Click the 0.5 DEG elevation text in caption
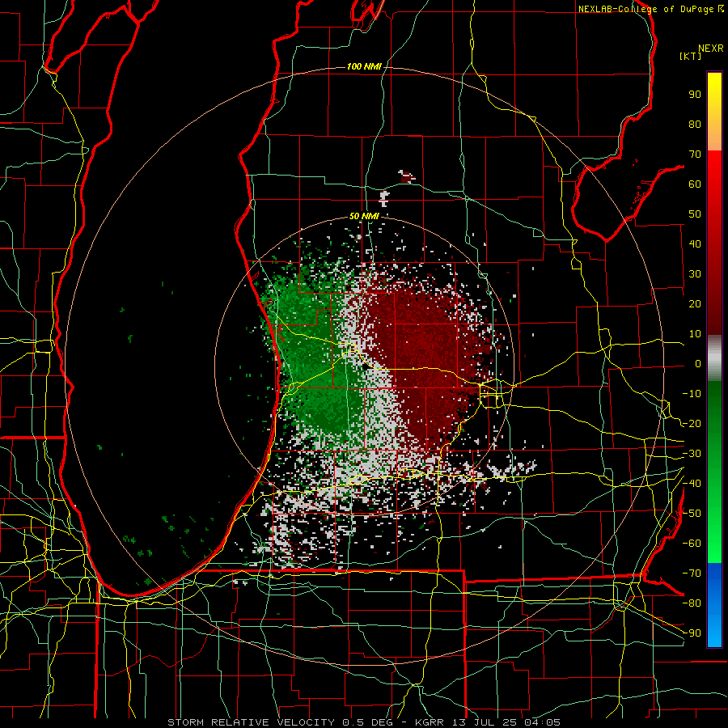The width and height of the screenshot is (728, 728). 367,722
